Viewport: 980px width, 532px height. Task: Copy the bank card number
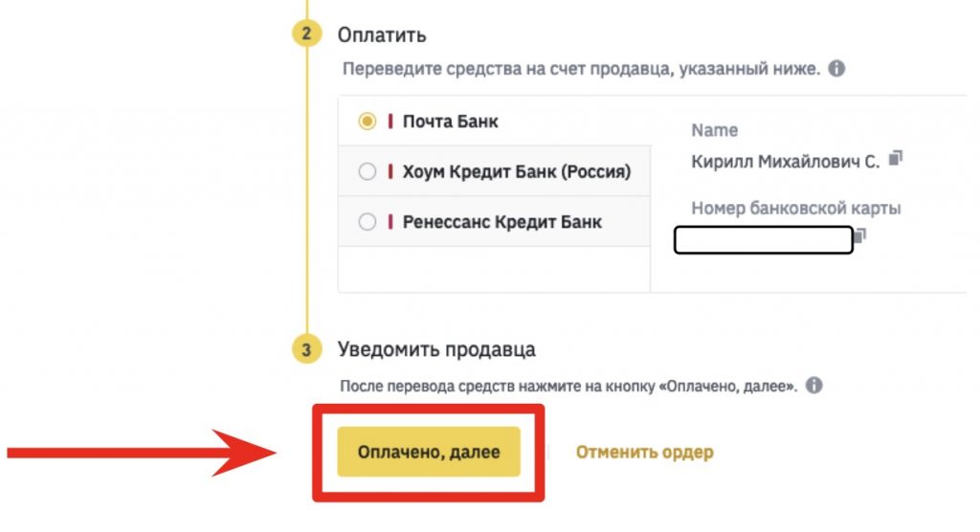click(x=860, y=234)
